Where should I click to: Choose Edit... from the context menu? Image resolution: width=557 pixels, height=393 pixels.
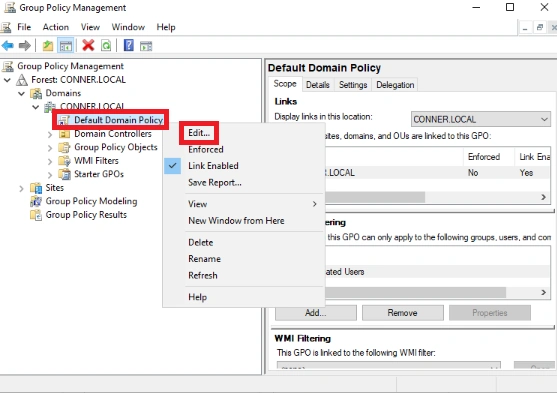[199, 133]
